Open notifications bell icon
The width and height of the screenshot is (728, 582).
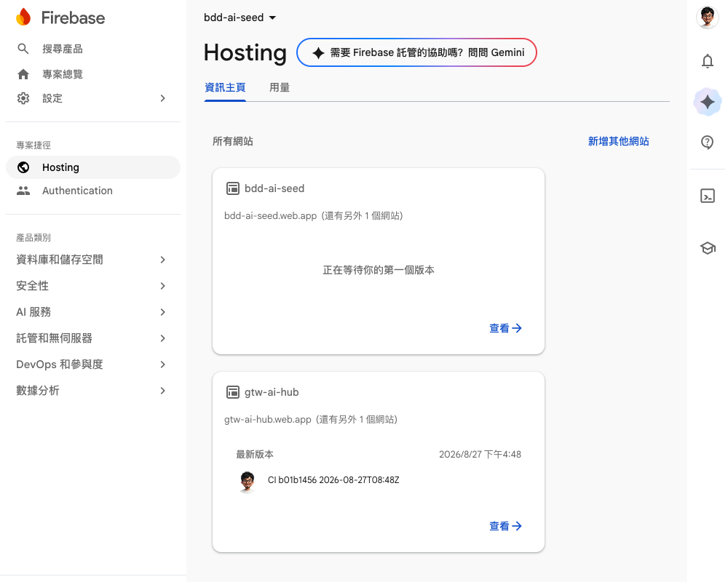pyautogui.click(x=707, y=61)
